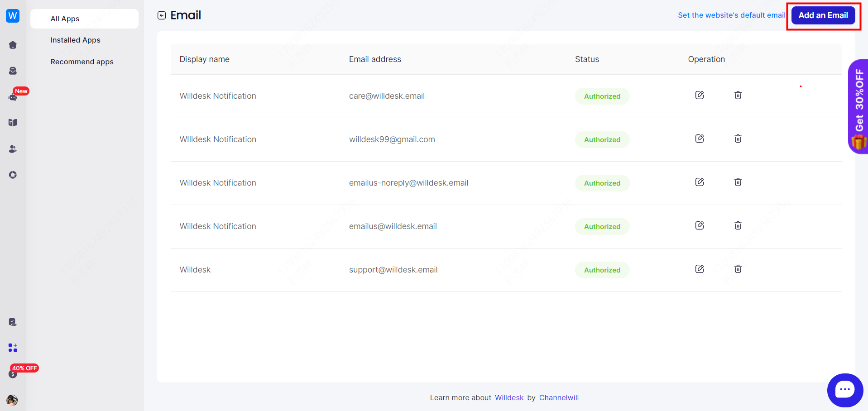Click the Add an Email button

click(x=823, y=15)
